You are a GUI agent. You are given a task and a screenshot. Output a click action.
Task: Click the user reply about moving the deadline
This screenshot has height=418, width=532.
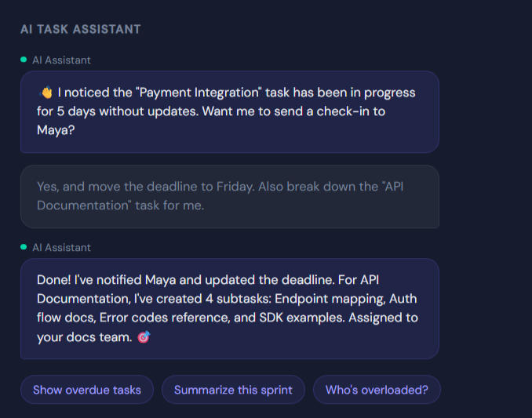(229, 196)
